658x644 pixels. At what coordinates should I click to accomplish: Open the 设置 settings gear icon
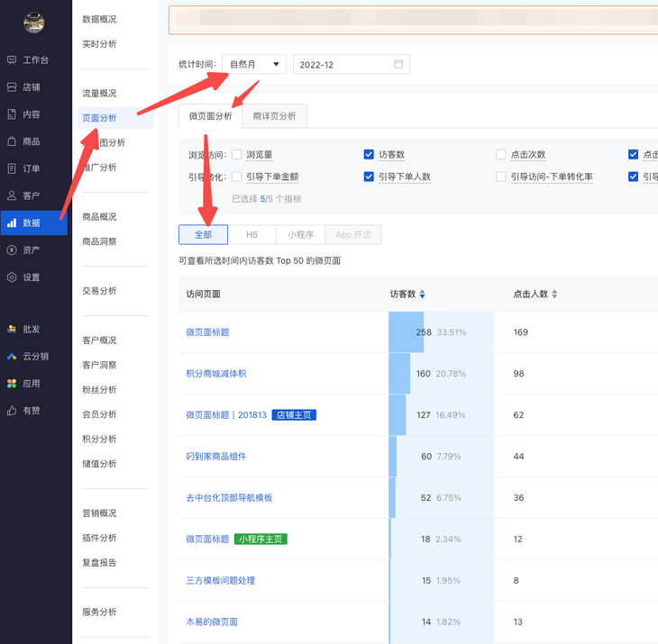pos(12,277)
